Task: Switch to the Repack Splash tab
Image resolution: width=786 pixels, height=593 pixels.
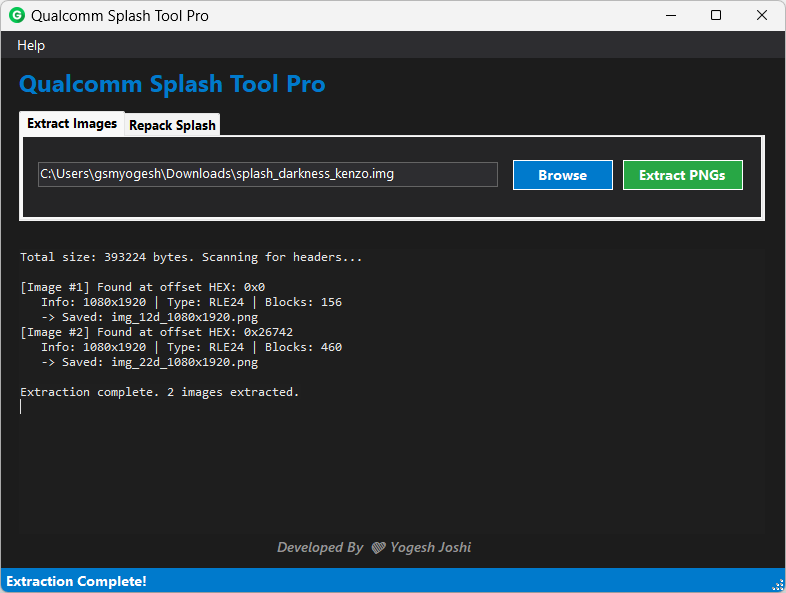Action: pos(172,125)
